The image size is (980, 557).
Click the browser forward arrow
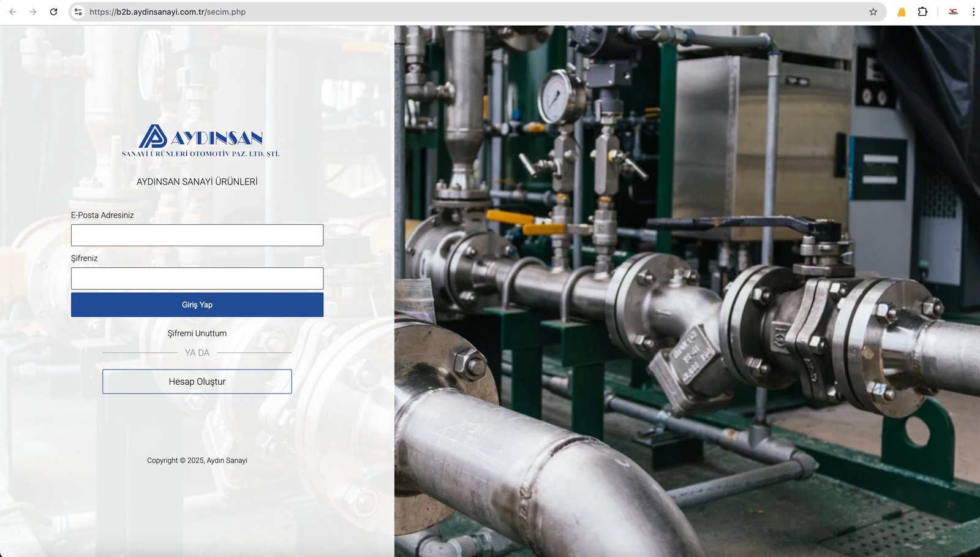tap(33, 12)
